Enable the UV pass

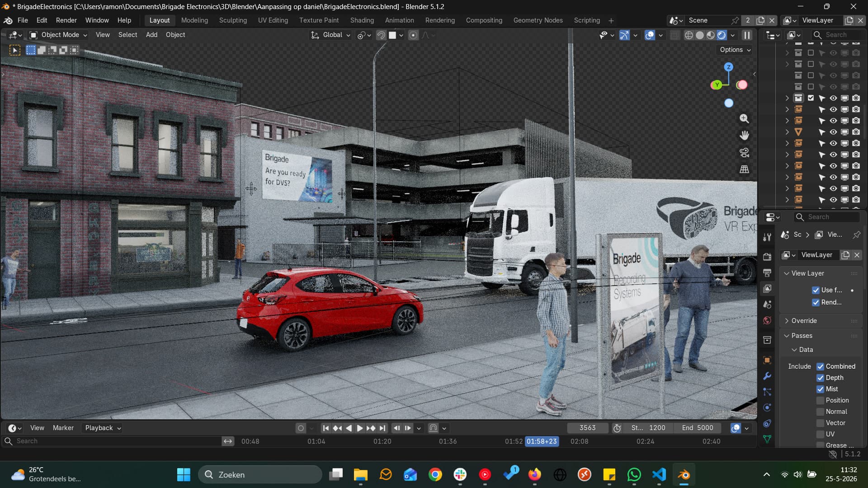tap(820, 434)
